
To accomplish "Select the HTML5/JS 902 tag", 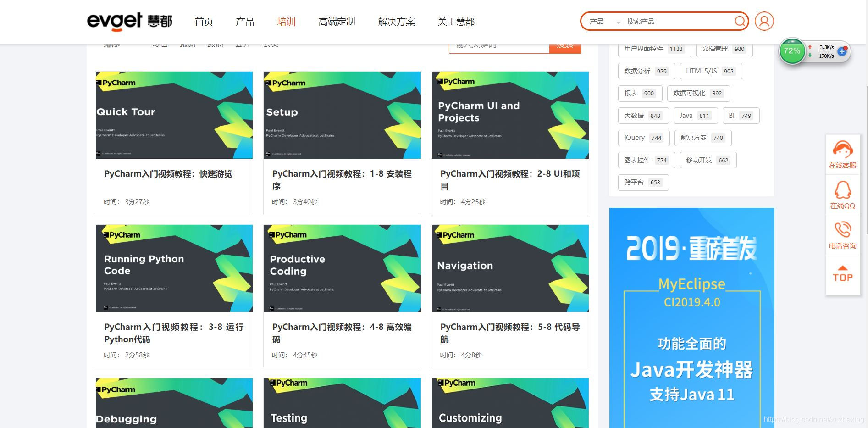I will (710, 71).
